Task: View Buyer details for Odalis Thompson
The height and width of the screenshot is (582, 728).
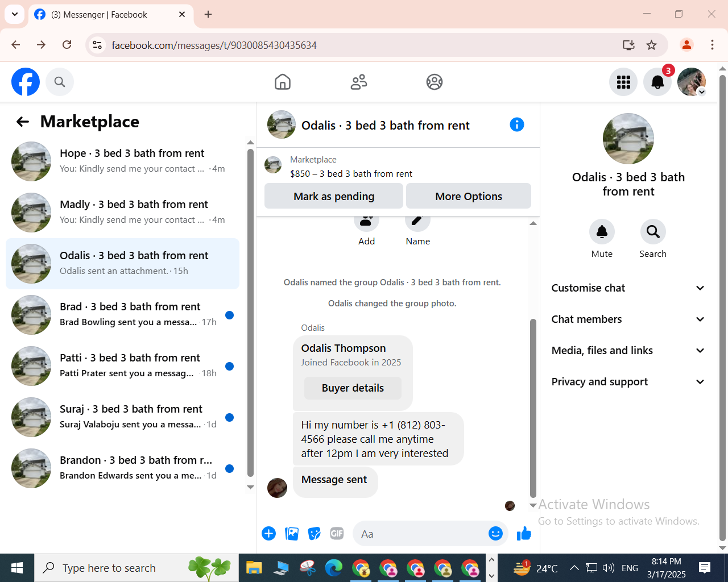Action: click(x=353, y=388)
